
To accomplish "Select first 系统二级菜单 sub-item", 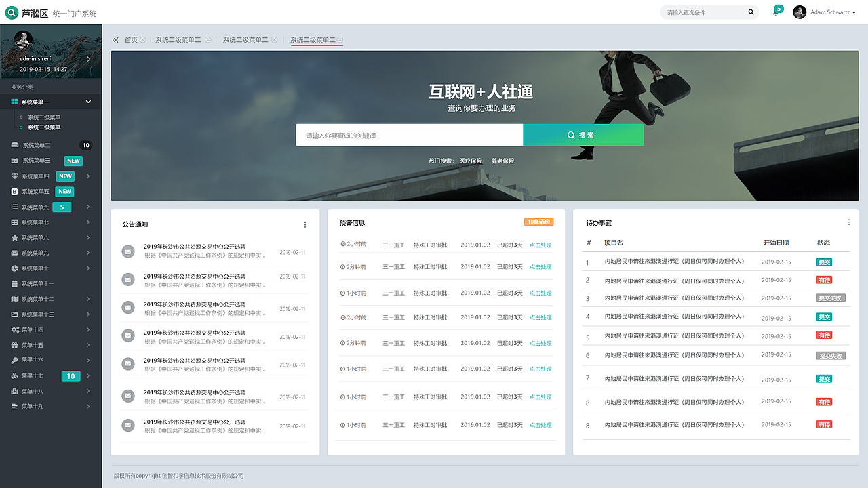I will click(44, 117).
